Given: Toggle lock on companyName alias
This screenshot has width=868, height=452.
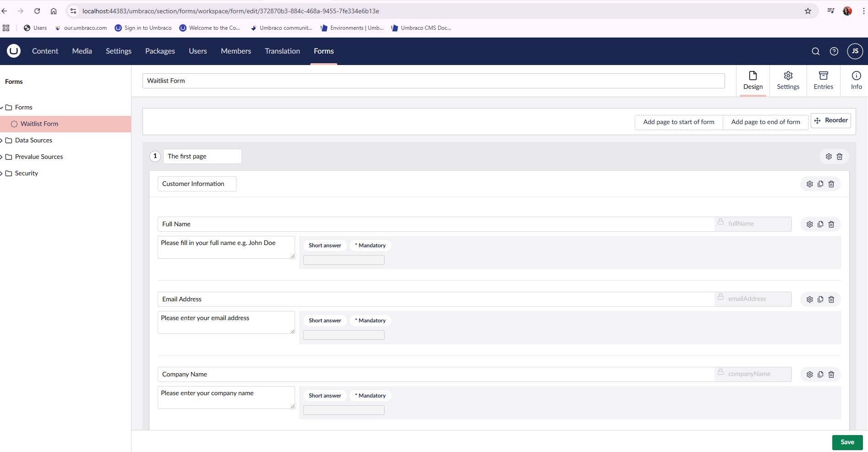Looking at the screenshot, I should pos(721,372).
